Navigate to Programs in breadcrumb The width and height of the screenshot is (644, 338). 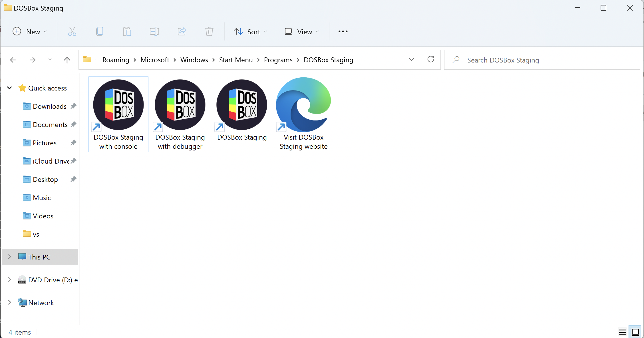pos(278,60)
